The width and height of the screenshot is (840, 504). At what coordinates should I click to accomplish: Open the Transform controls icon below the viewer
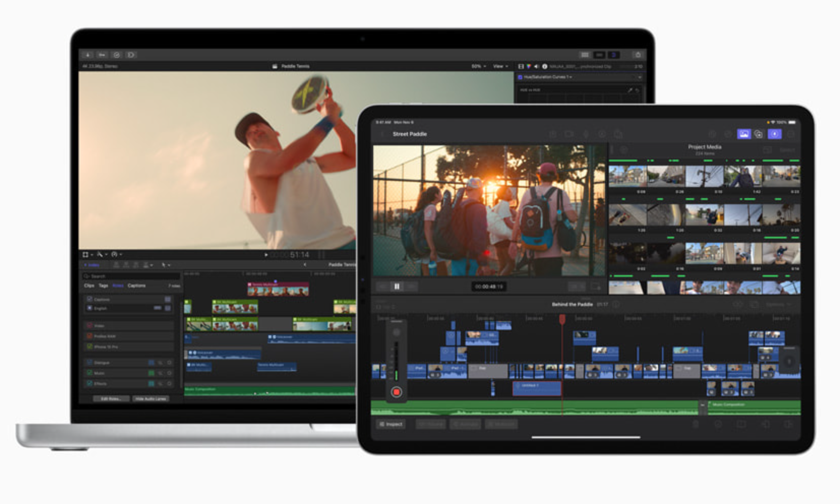tap(86, 255)
